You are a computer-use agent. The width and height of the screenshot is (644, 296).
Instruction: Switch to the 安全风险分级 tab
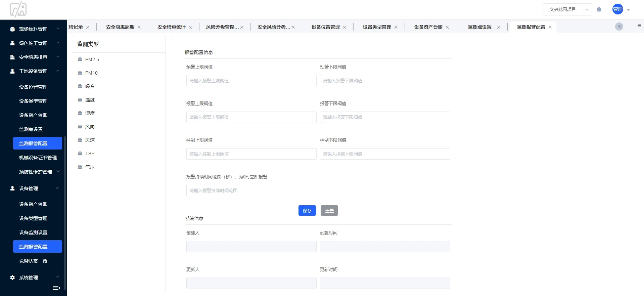pyautogui.click(x=274, y=27)
